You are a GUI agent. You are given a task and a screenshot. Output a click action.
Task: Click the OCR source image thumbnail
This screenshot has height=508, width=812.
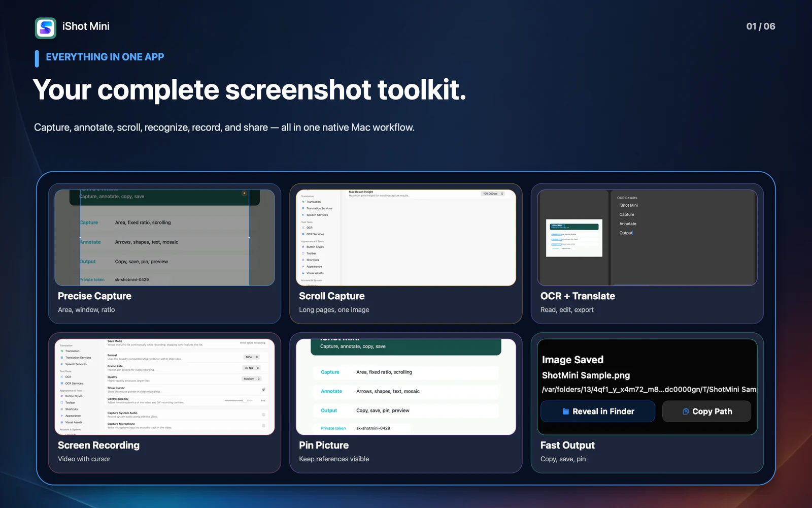[x=574, y=238]
